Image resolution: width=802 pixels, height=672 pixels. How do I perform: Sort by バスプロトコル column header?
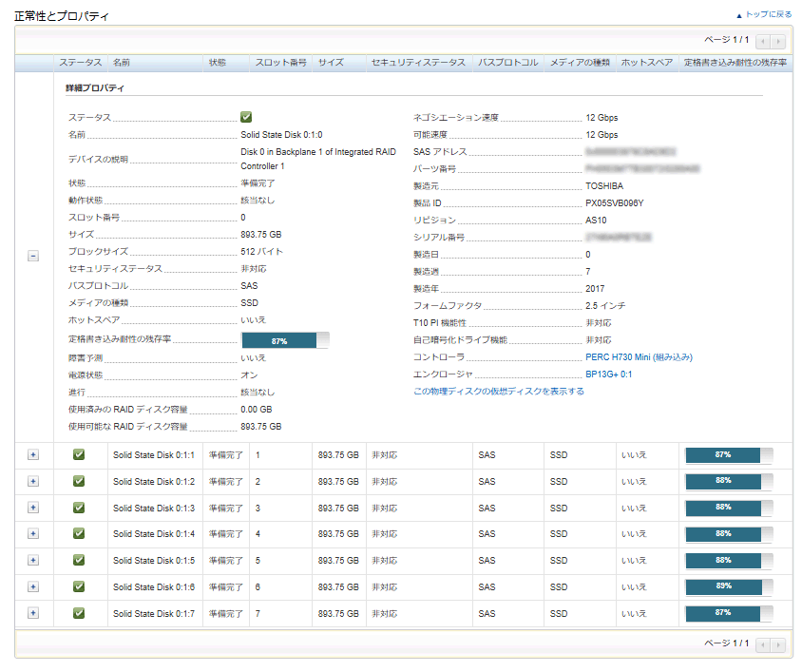[507, 63]
